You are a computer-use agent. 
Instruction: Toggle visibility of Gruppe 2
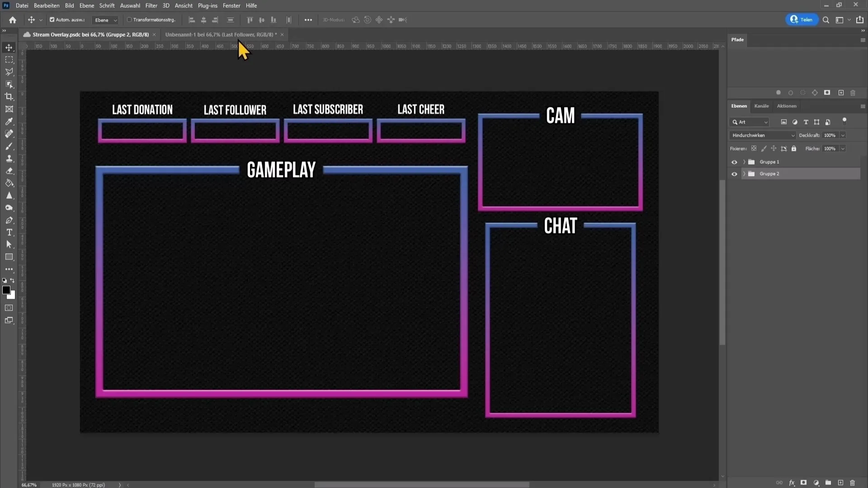pyautogui.click(x=734, y=174)
